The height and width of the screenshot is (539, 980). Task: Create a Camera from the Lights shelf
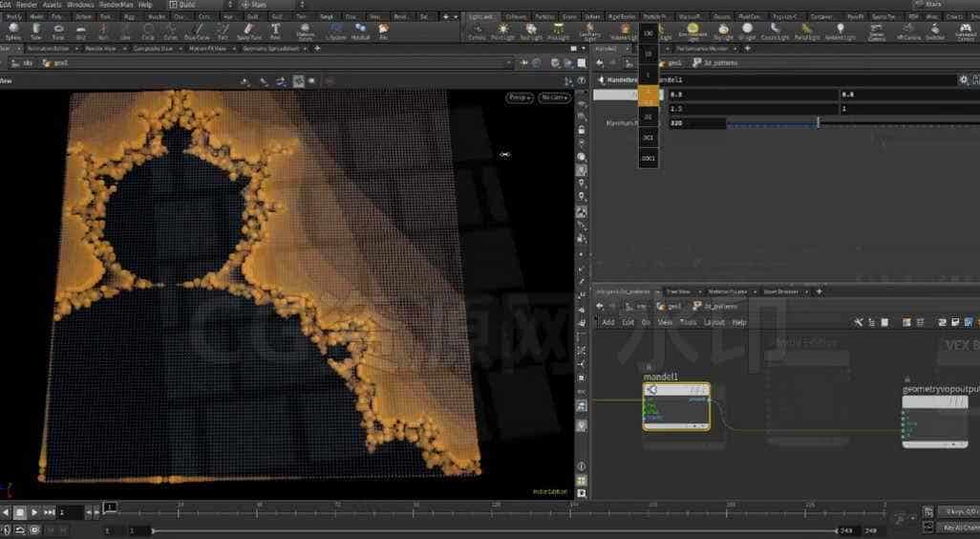[x=477, y=32]
